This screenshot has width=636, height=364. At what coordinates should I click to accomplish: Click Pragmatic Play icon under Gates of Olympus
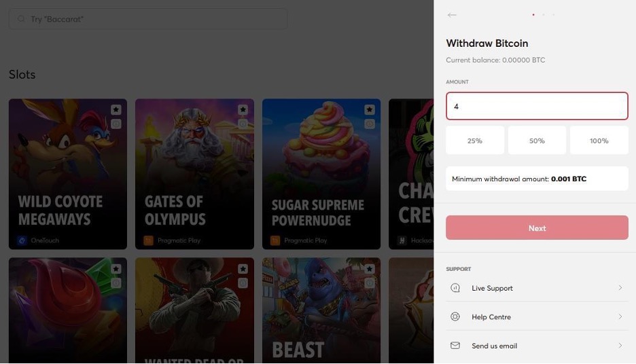click(148, 240)
